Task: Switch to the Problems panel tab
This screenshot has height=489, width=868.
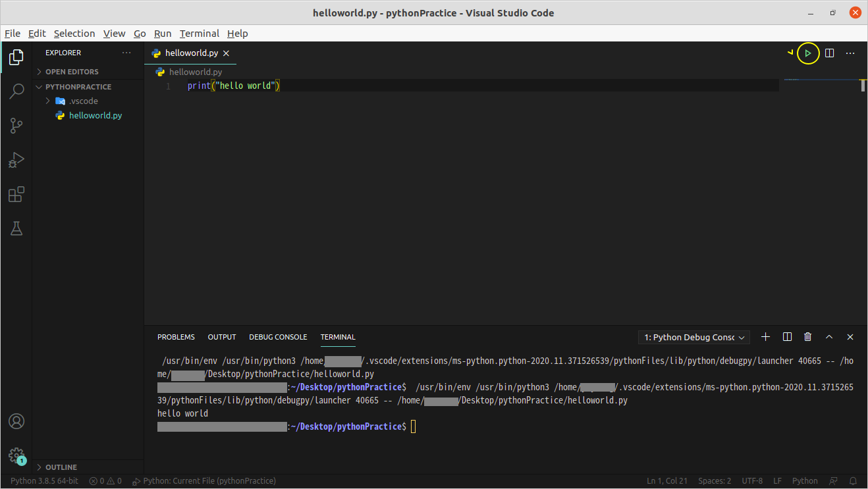Action: [x=176, y=337]
